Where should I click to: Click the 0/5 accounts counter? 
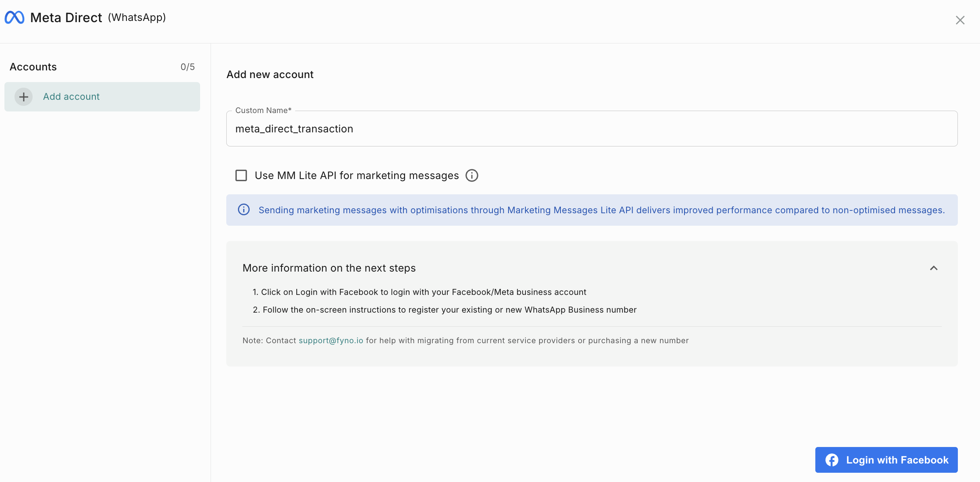tap(187, 67)
